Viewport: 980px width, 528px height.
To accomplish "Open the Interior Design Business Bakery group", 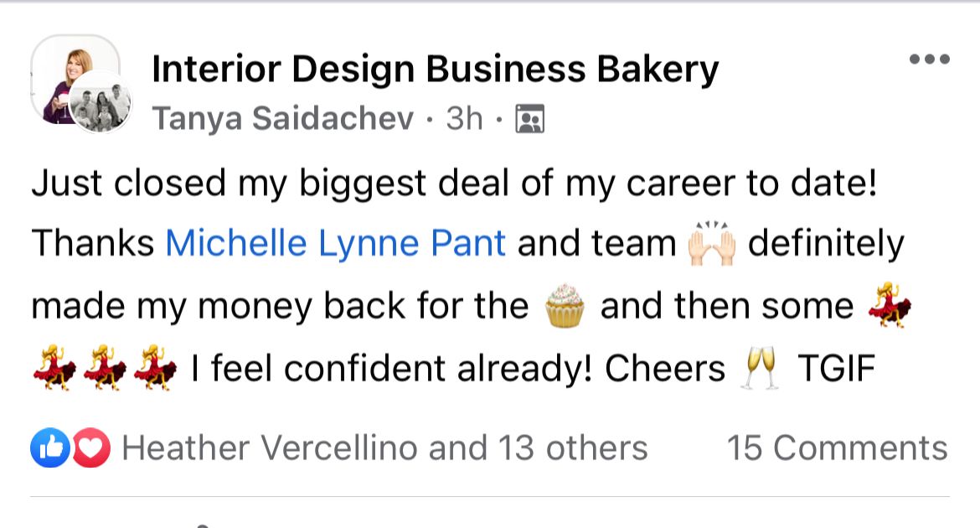I will click(435, 70).
